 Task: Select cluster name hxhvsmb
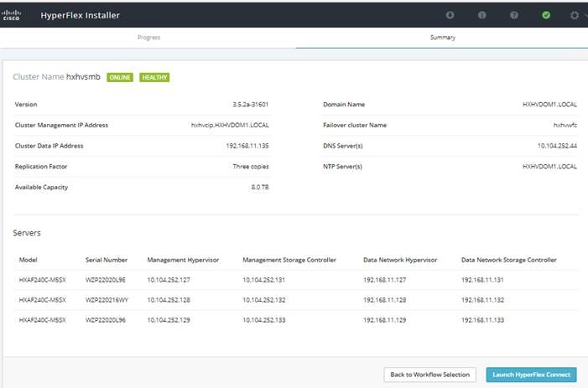pos(83,77)
